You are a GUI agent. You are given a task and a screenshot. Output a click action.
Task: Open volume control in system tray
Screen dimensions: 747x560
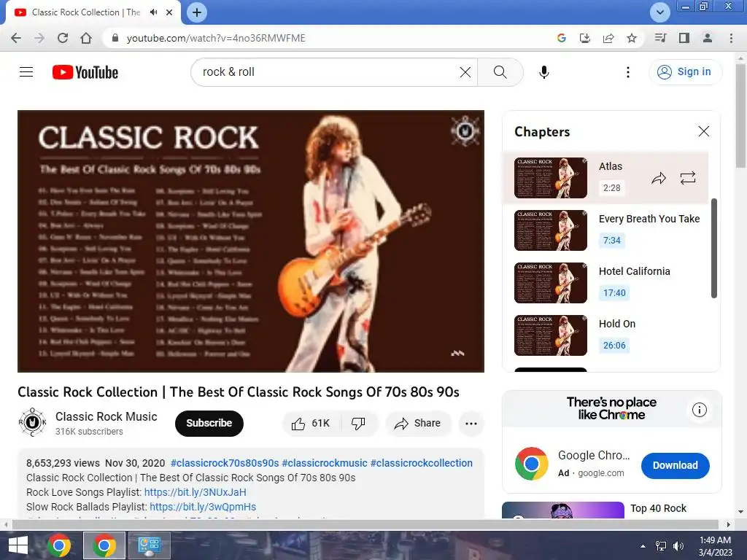[x=678, y=546]
